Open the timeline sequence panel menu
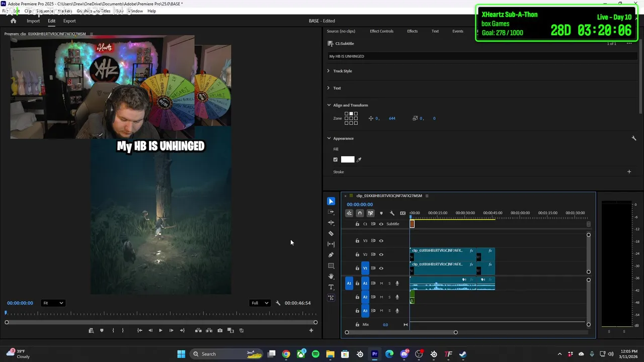 [427, 196]
